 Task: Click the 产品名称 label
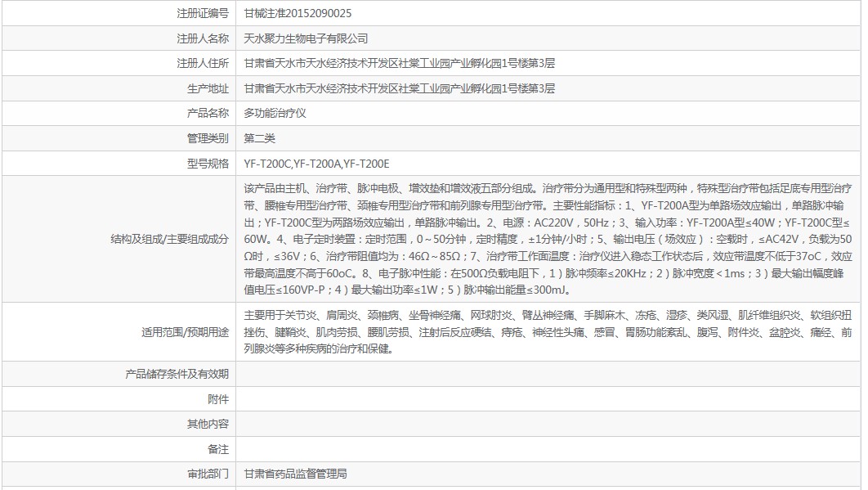point(208,113)
